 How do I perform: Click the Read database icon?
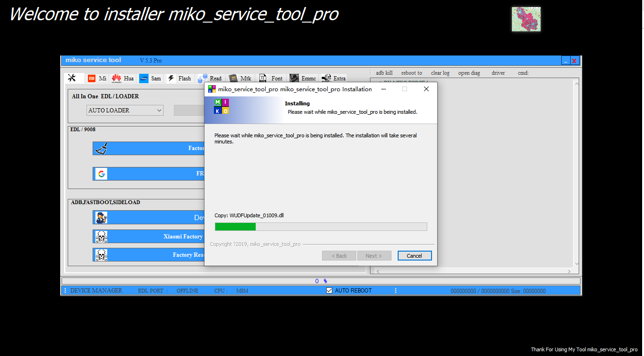(203, 79)
